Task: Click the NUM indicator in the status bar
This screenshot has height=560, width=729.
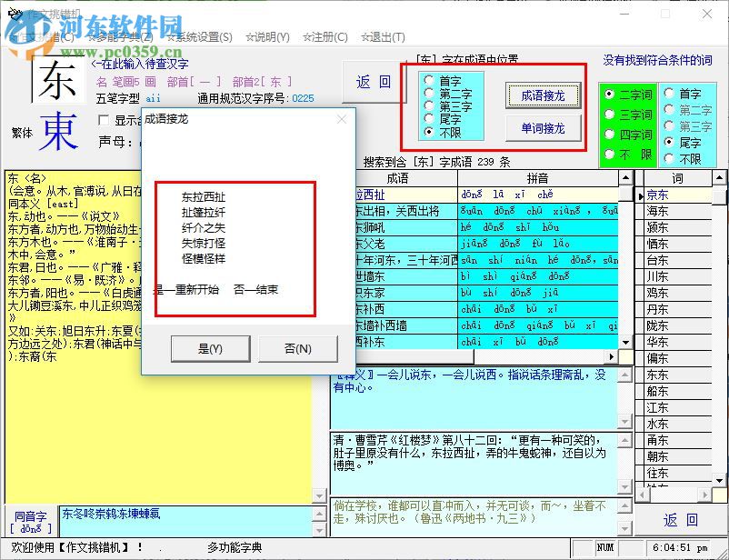Action: [604, 548]
